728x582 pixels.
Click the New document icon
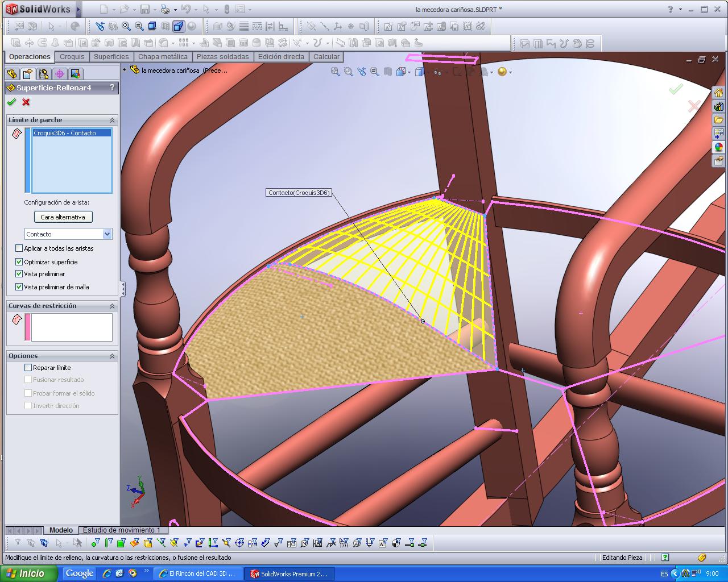(104, 9)
